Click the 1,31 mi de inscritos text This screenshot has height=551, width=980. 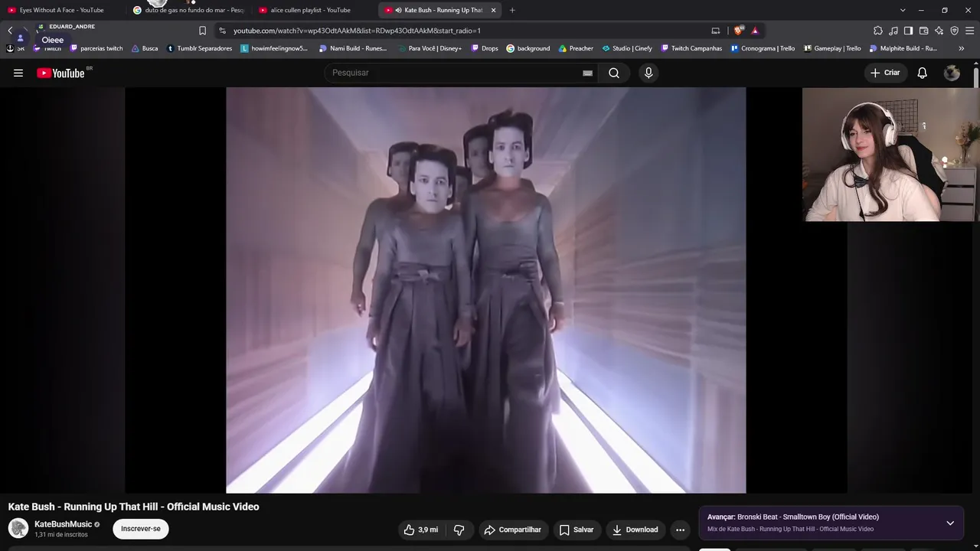pos(61,535)
